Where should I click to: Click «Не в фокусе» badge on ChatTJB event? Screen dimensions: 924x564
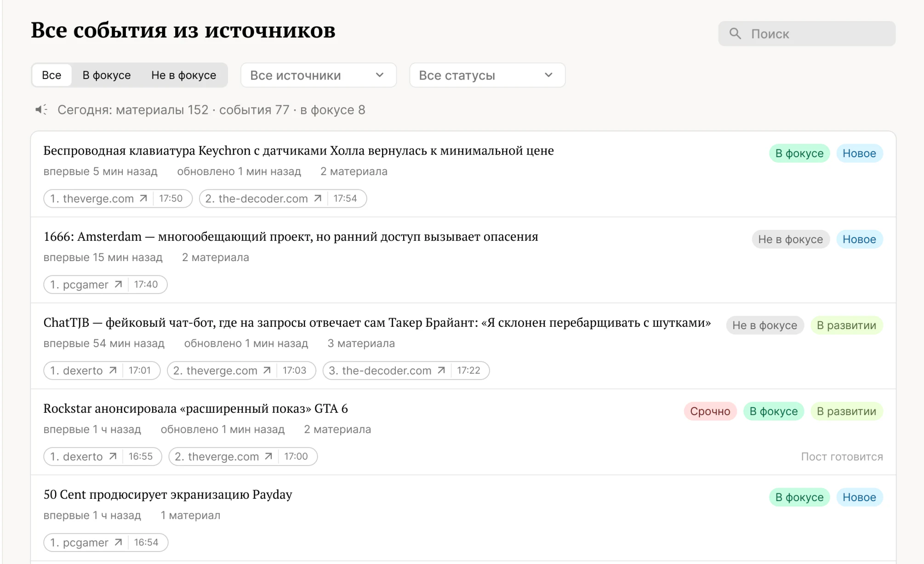[764, 325]
